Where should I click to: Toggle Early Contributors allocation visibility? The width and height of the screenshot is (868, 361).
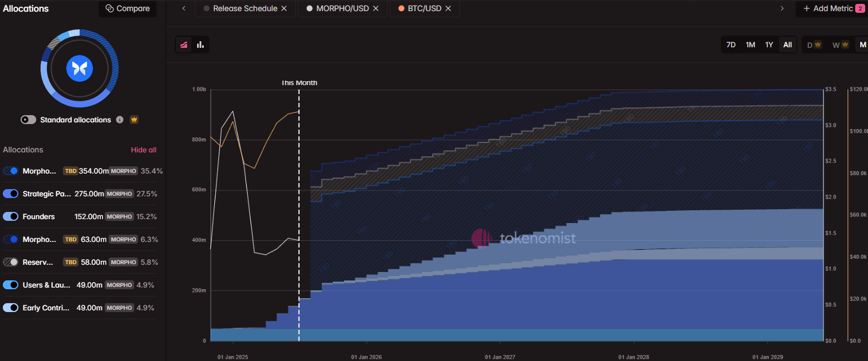coord(11,308)
